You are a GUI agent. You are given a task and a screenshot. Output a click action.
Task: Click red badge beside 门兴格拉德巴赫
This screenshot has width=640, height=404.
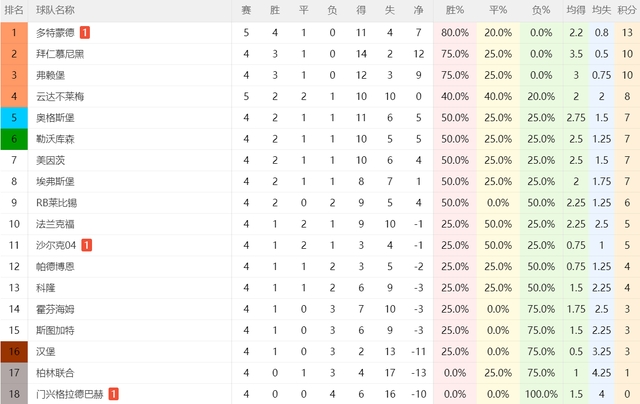click(113, 394)
